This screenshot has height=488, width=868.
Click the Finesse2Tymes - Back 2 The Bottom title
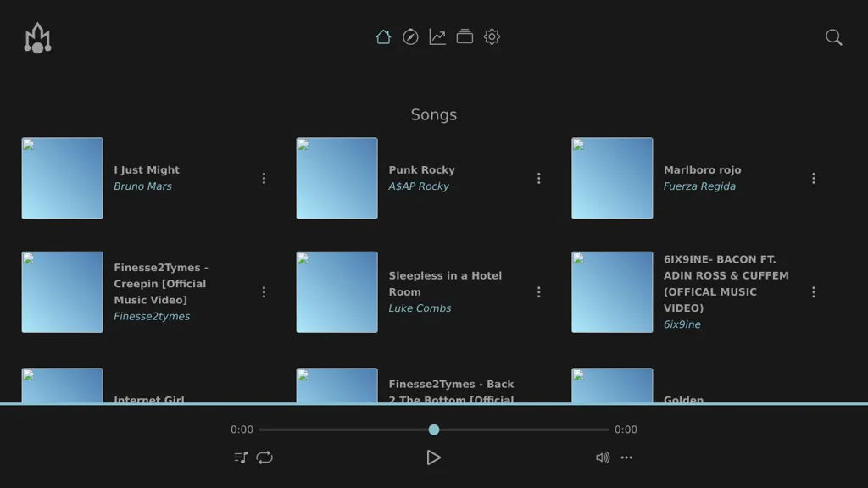pyautogui.click(x=451, y=391)
